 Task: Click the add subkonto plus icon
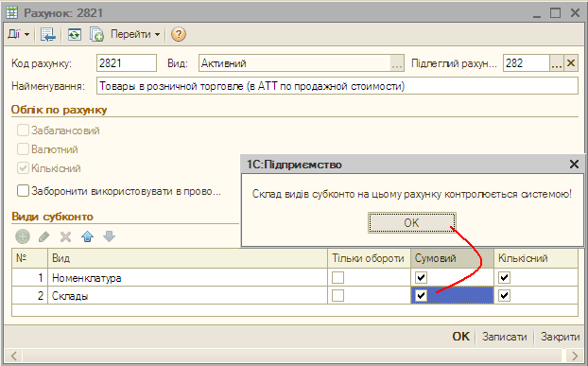point(23,236)
